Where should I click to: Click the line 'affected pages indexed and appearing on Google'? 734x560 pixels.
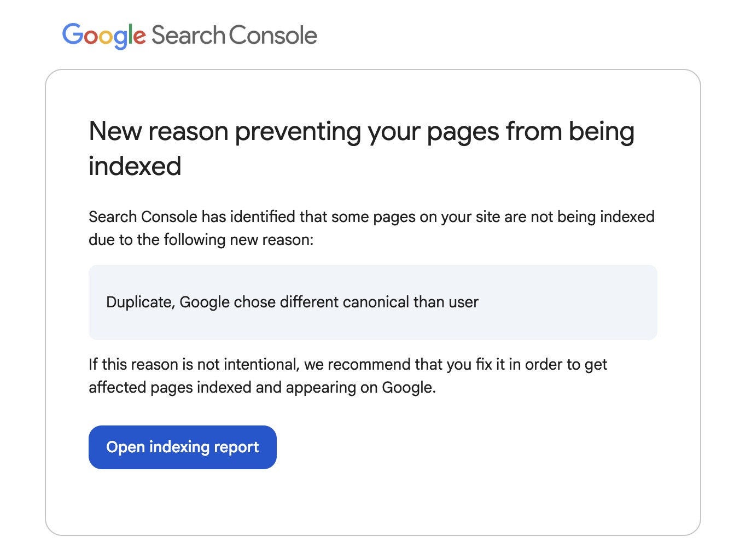coord(262,388)
